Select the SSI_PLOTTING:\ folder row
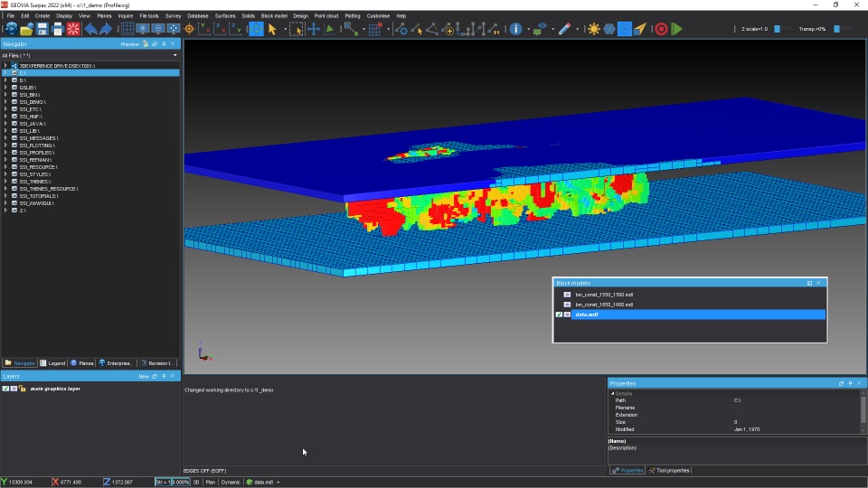 click(x=90, y=145)
